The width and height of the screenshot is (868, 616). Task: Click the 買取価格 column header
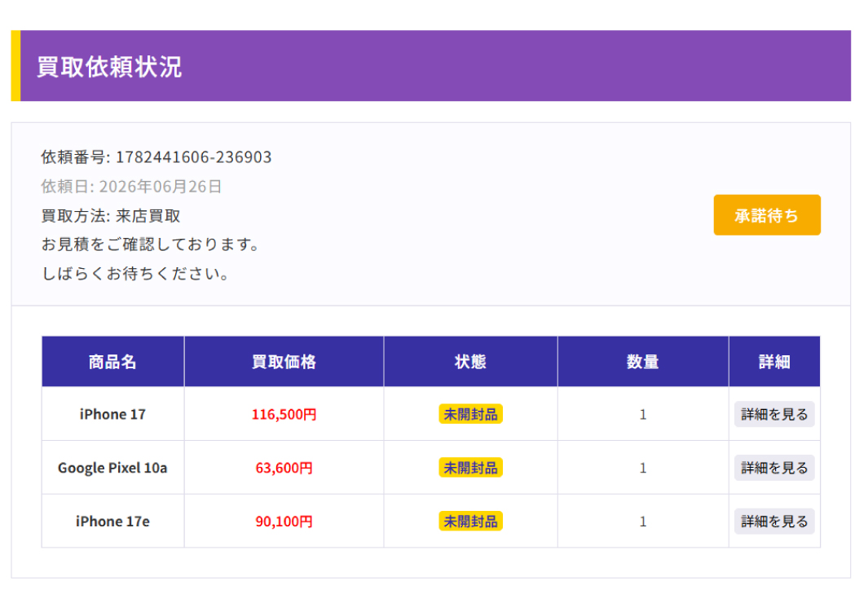[284, 362]
